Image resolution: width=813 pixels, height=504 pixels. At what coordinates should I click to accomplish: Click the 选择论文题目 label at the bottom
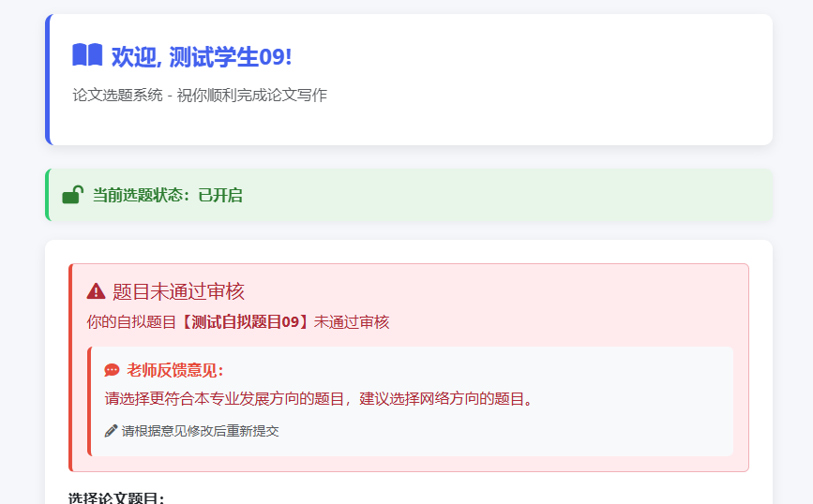point(116,497)
